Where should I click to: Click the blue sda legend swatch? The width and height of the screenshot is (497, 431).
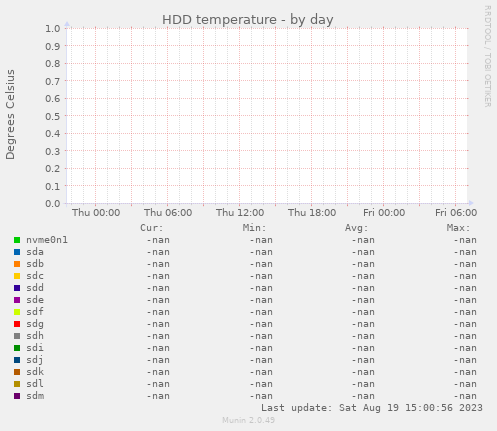pyautogui.click(x=17, y=252)
